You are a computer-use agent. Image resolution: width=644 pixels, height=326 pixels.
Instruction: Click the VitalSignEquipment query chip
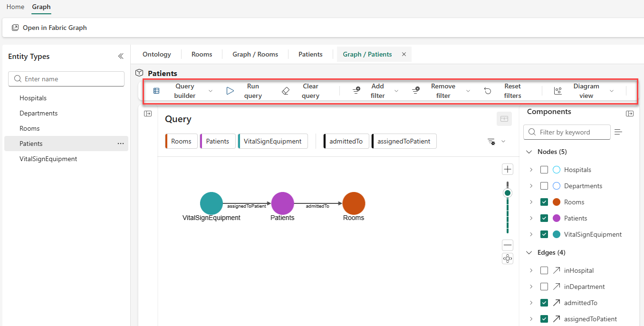(273, 141)
